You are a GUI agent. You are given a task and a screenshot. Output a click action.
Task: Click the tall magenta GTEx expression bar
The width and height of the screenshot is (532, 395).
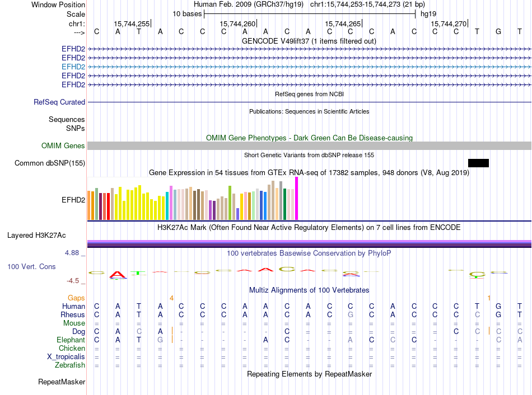[x=297, y=199]
